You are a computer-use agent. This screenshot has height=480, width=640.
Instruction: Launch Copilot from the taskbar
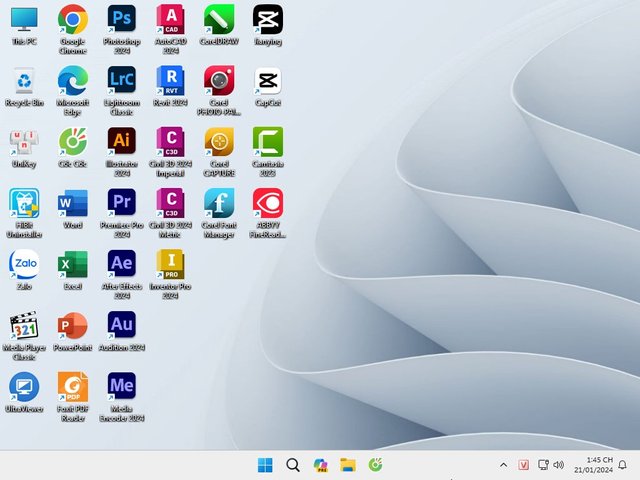[320, 465]
